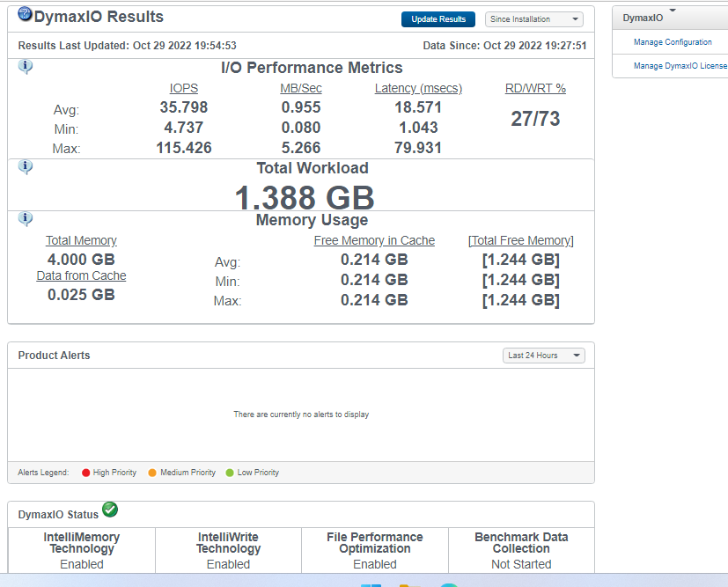Click the Memory Usage section title
The width and height of the screenshot is (728, 587).
(312, 220)
